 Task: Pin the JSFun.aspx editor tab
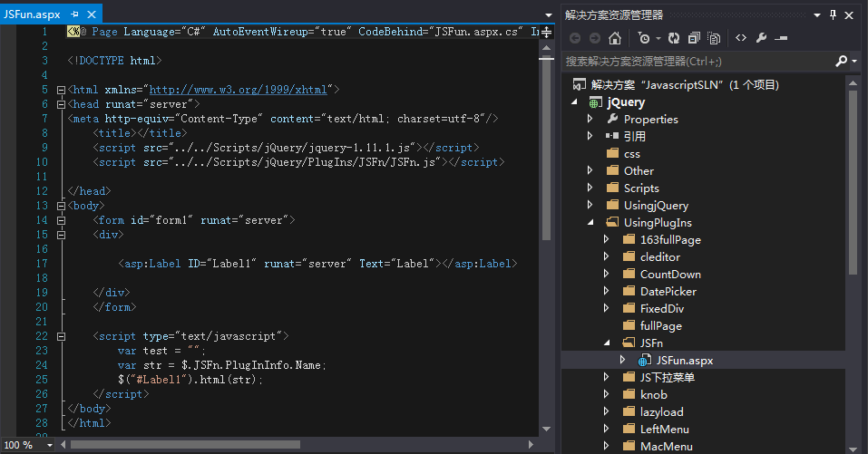pyautogui.click(x=74, y=15)
